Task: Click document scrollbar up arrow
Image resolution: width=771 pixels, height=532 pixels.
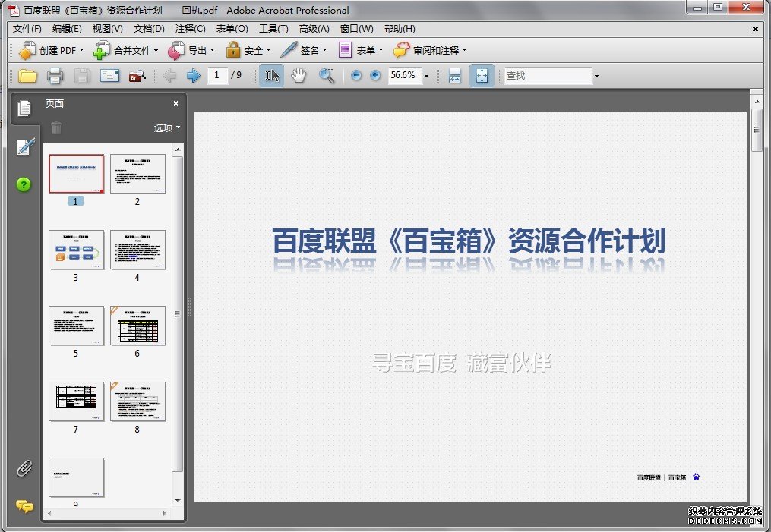Action: [x=757, y=102]
